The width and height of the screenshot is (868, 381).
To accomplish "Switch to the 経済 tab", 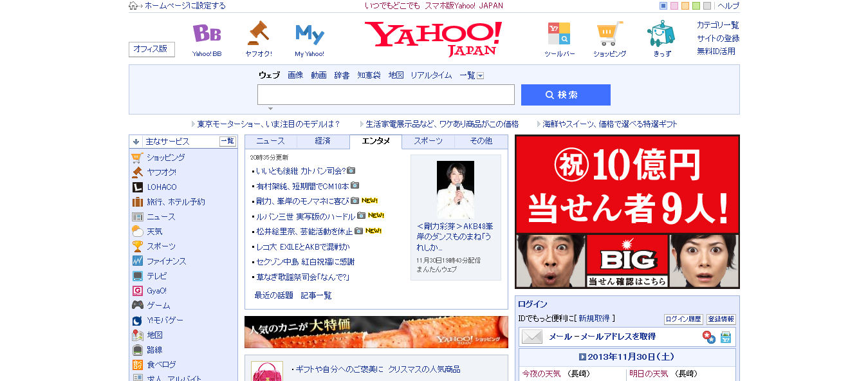I will tap(323, 142).
